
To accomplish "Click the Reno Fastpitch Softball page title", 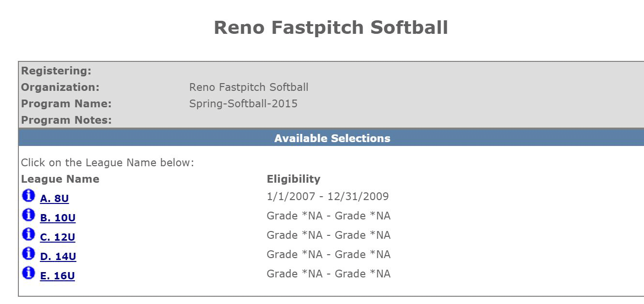I will [331, 28].
